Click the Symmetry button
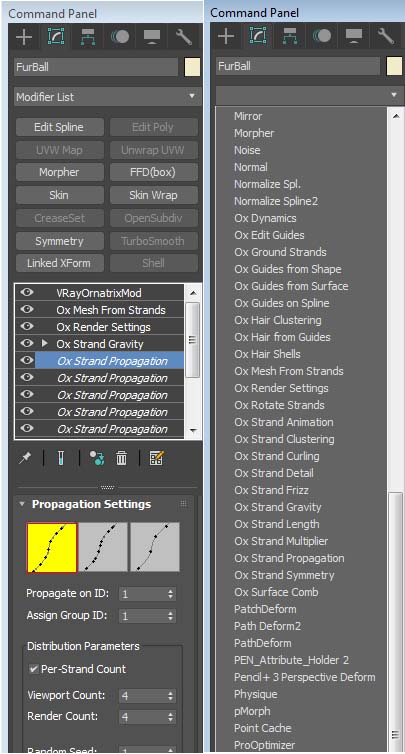 click(59, 240)
